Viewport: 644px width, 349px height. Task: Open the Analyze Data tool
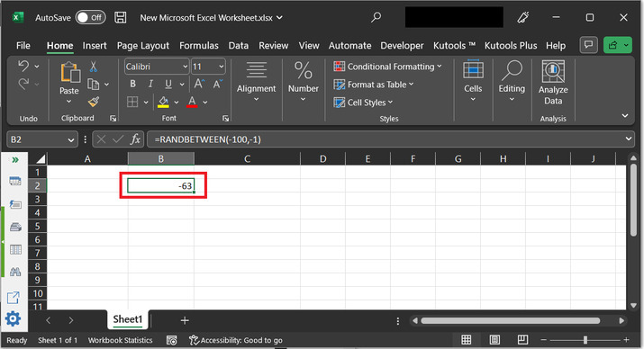[x=553, y=83]
